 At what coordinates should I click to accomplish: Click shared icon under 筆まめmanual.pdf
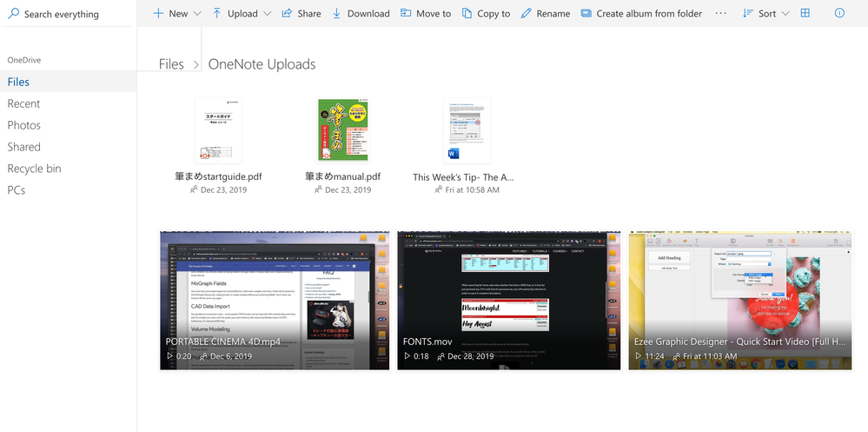tap(318, 189)
